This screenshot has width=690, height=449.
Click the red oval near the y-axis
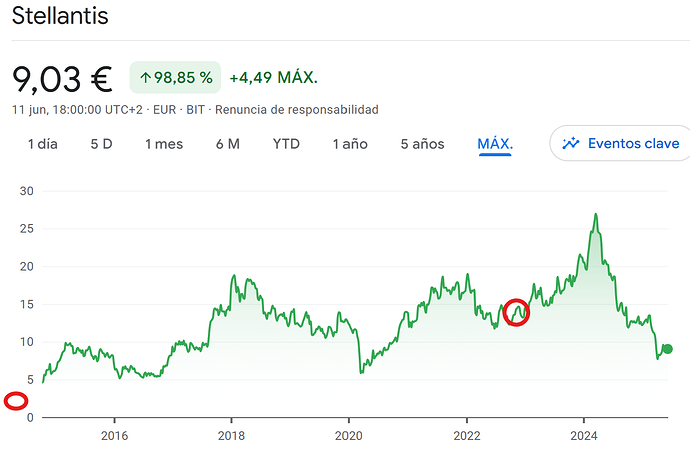(16, 401)
